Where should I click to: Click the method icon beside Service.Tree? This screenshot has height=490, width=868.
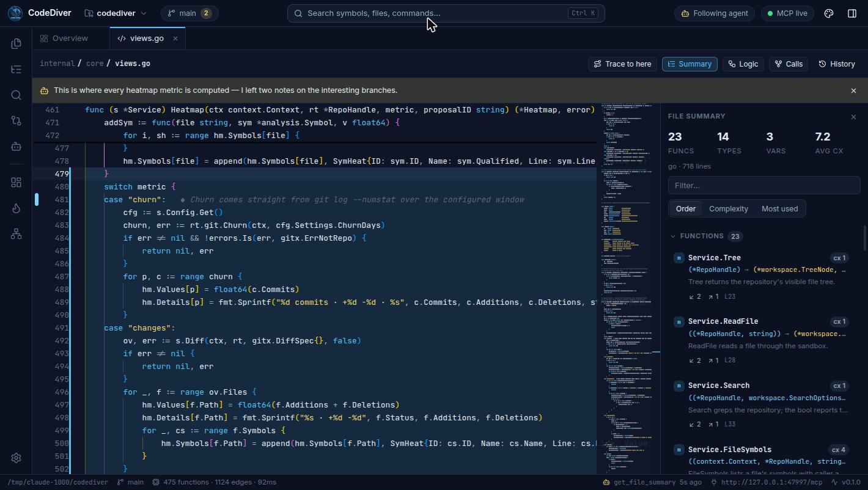coord(679,258)
